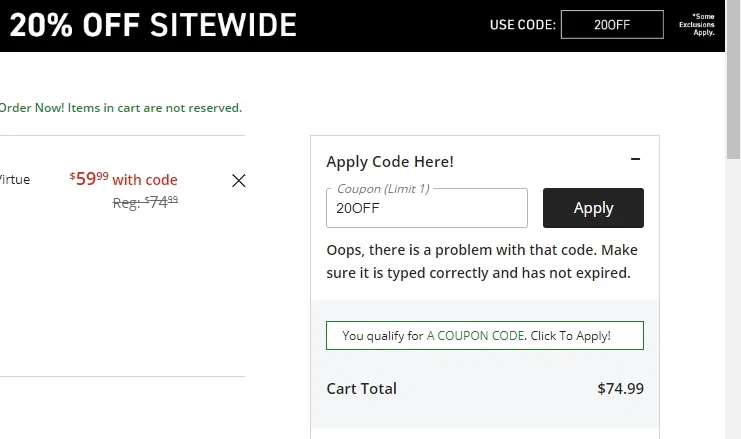This screenshot has width=741, height=439.
Task: Open the Some Exclusions Apply note
Action: tap(703, 24)
